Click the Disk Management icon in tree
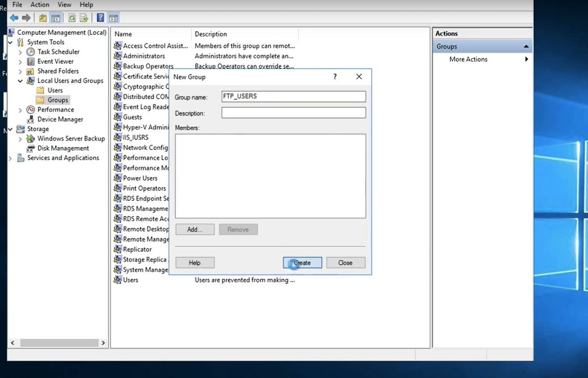The image size is (588, 378). point(30,148)
